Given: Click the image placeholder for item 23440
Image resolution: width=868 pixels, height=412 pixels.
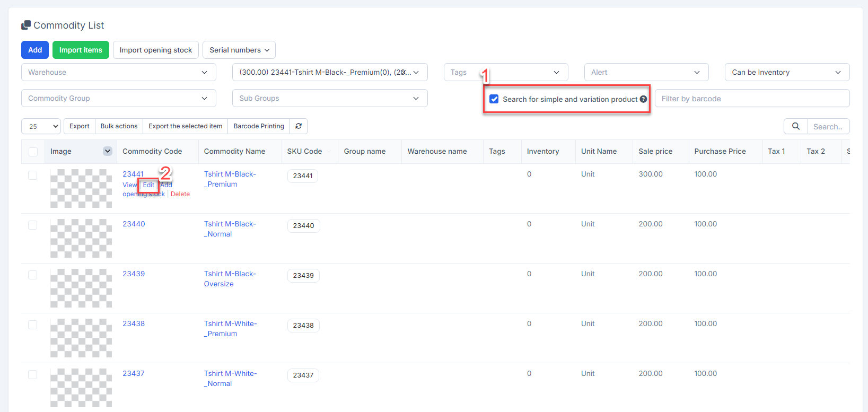Looking at the screenshot, I should click(x=81, y=238).
